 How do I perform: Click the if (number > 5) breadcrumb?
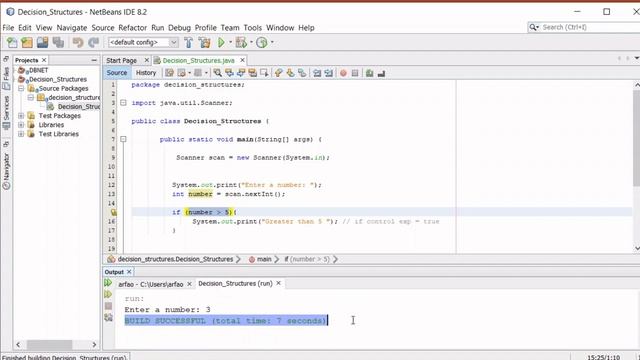(x=307, y=259)
